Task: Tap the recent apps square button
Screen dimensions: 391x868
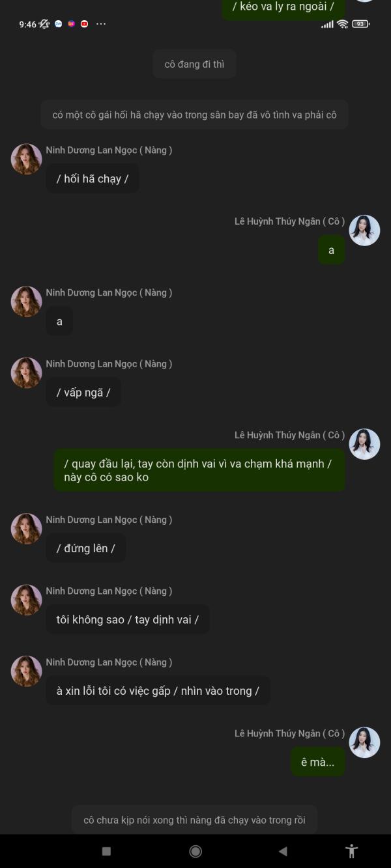Action: point(107,851)
